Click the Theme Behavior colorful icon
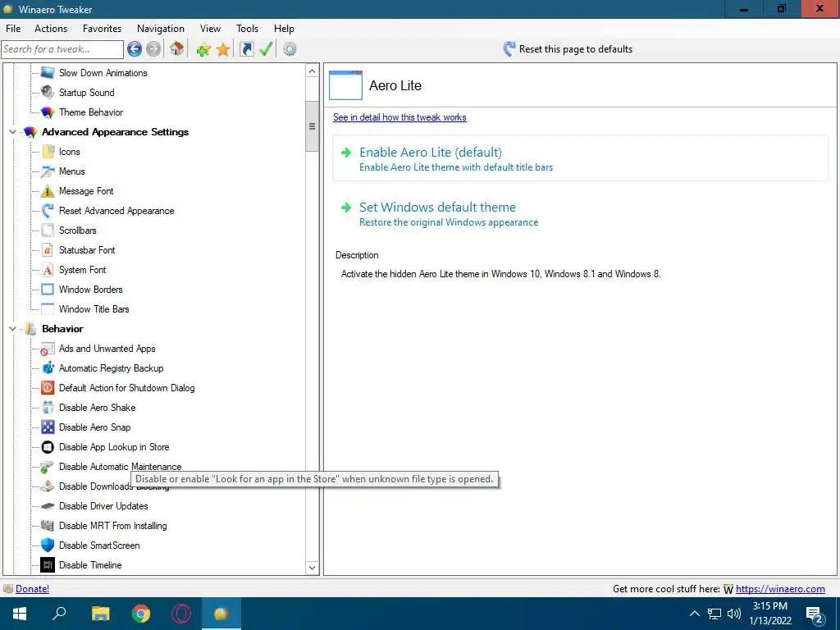Screen dimensions: 840x630 coord(48,112)
